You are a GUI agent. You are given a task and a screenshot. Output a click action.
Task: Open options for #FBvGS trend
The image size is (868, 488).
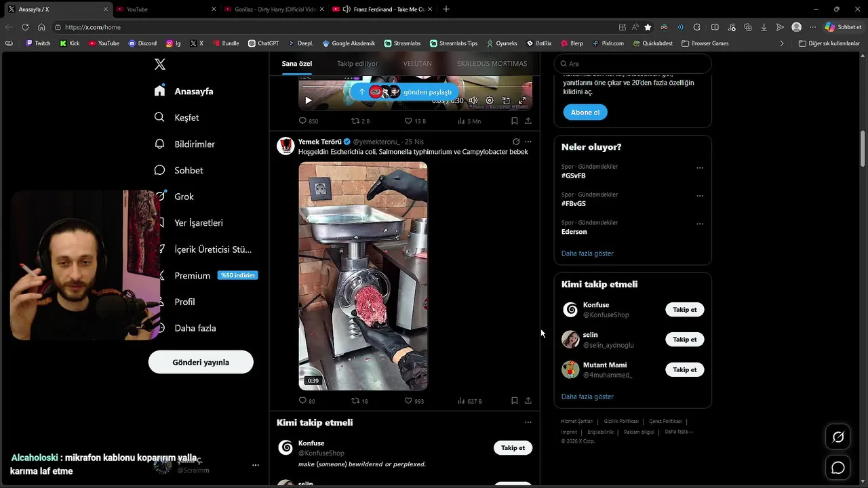pos(700,196)
